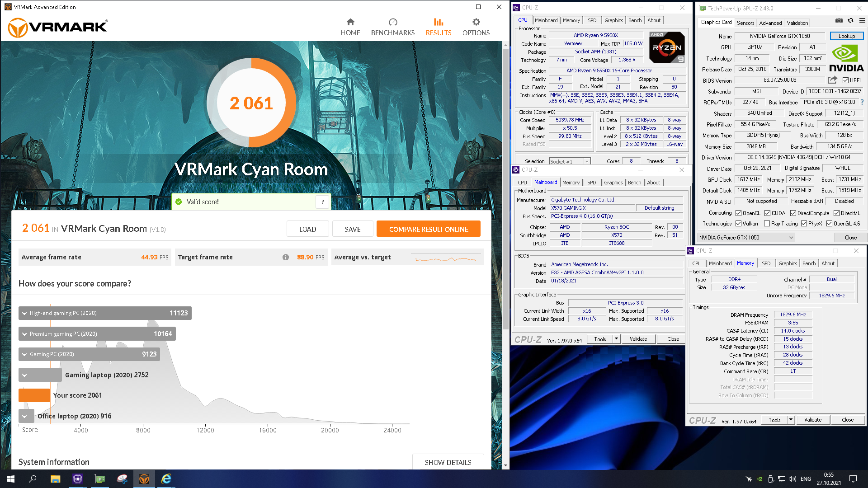The image size is (868, 488).
Task: Open Windows Start menu
Action: click(x=11, y=479)
